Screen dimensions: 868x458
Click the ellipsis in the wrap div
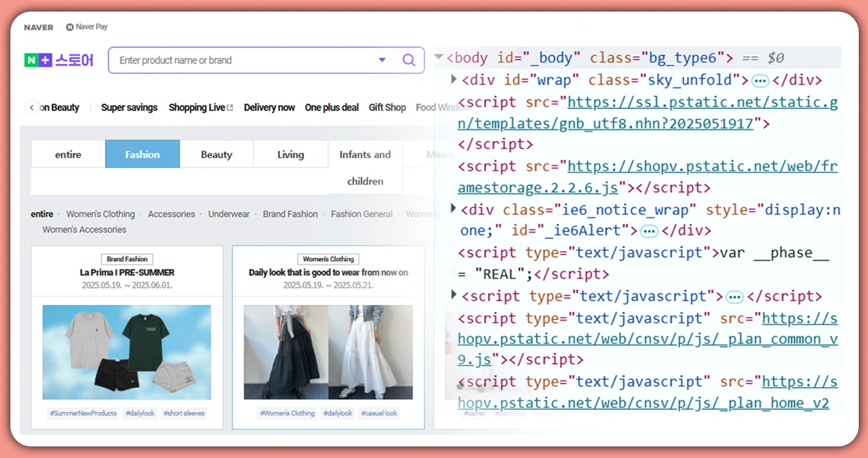[760, 80]
